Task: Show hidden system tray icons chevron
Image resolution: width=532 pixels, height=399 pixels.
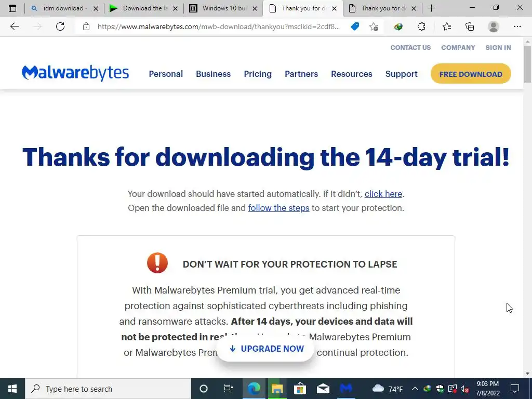Action: (x=415, y=389)
